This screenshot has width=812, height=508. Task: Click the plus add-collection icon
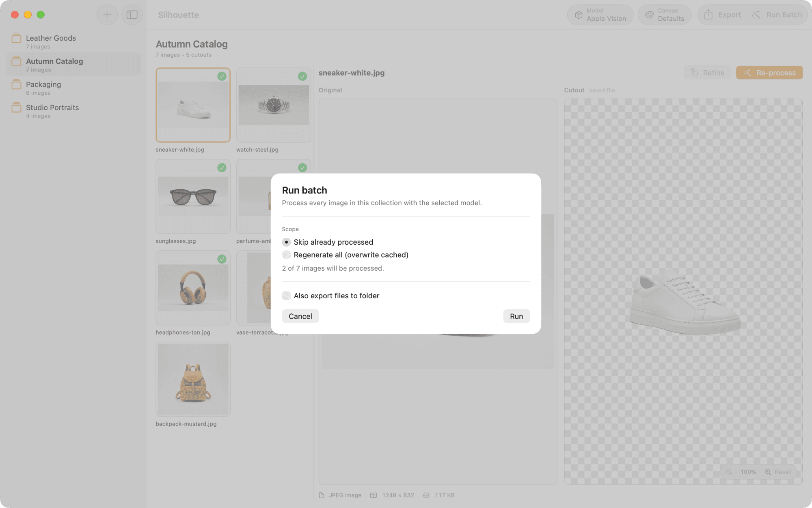point(107,15)
